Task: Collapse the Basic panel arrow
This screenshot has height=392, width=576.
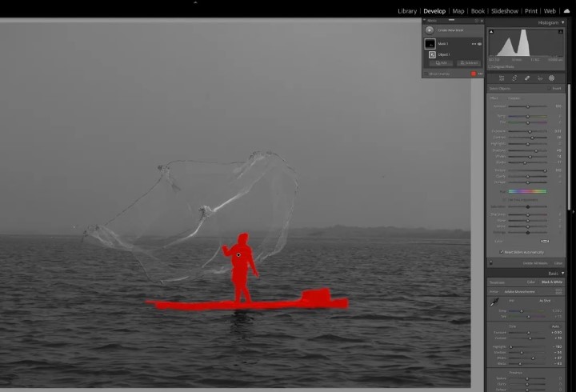Action: pyautogui.click(x=562, y=274)
